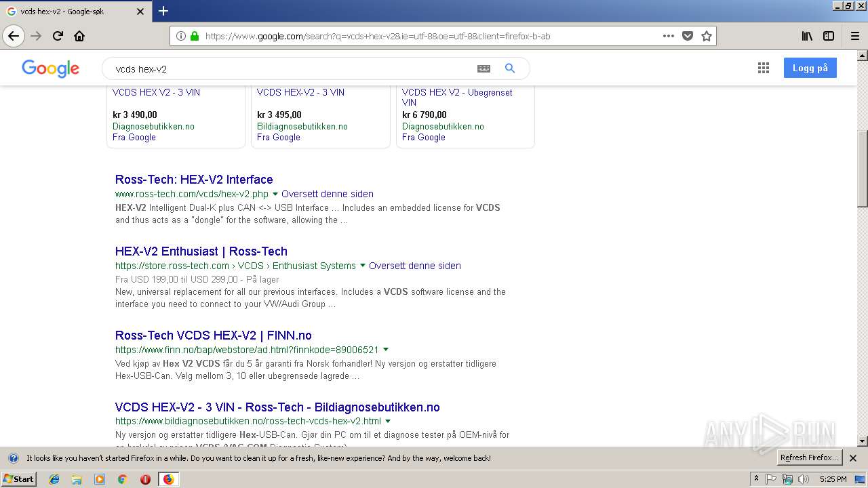Click the taskbar clock 5:25 PM
The width and height of the screenshot is (868, 488).
833,479
